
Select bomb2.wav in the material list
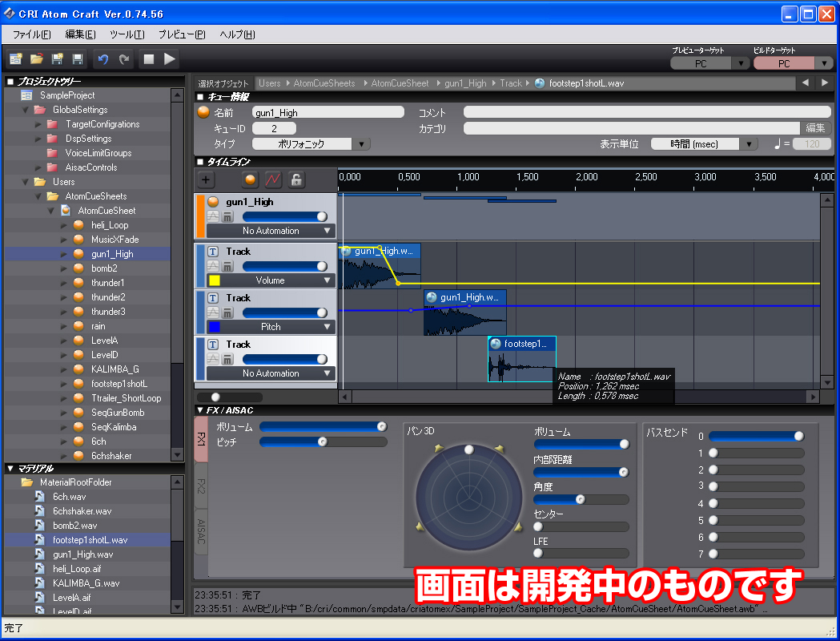[74, 526]
